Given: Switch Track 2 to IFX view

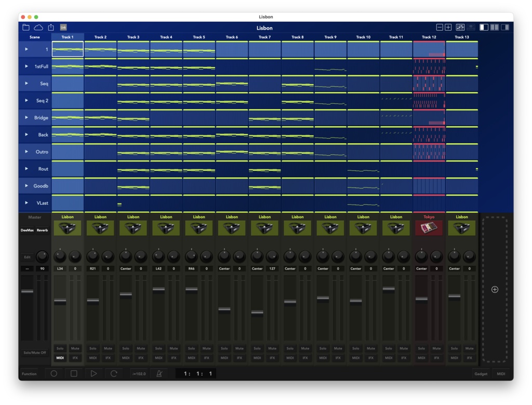Looking at the screenshot, I should pyautogui.click(x=108, y=358).
